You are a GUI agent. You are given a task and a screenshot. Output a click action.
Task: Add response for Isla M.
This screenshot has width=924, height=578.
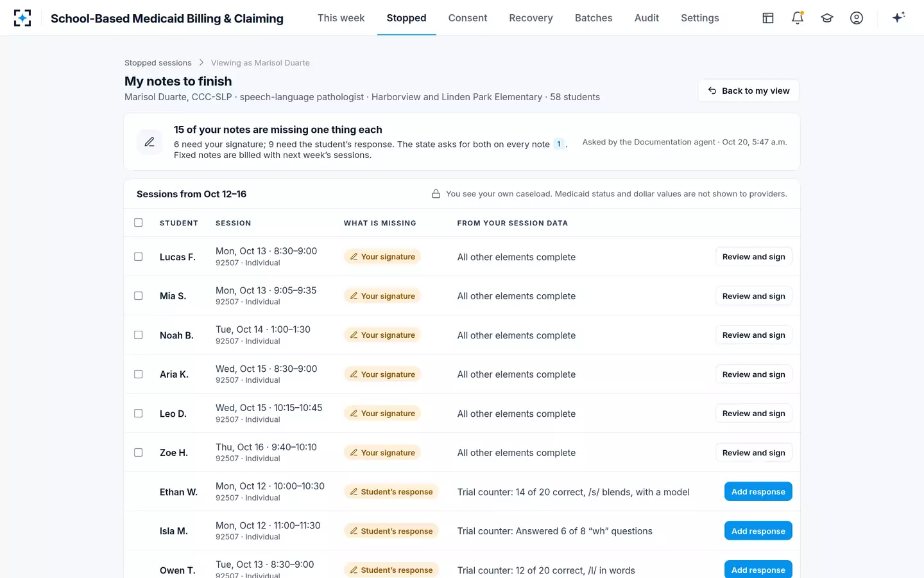coord(758,531)
